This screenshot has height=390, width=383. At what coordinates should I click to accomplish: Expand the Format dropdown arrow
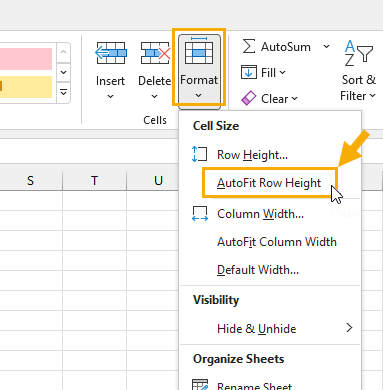(x=198, y=96)
